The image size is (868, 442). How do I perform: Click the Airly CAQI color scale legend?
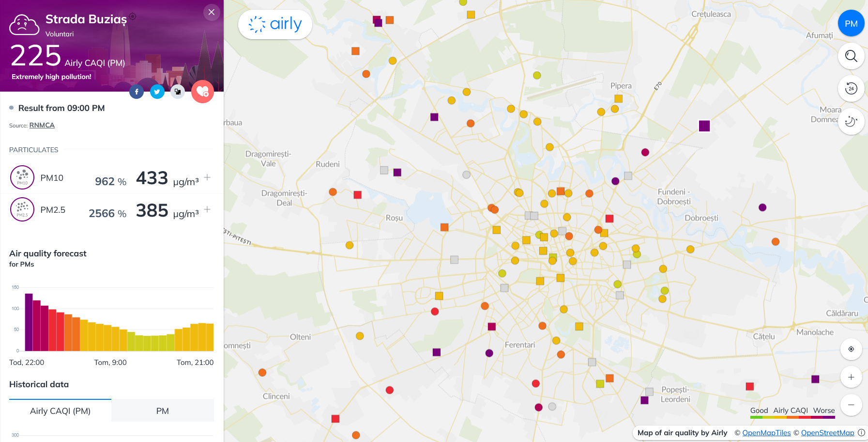point(792,413)
